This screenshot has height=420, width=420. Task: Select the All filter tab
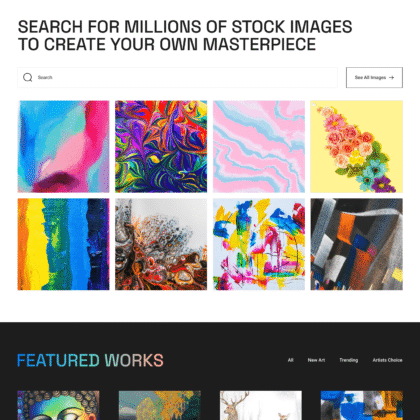click(290, 360)
